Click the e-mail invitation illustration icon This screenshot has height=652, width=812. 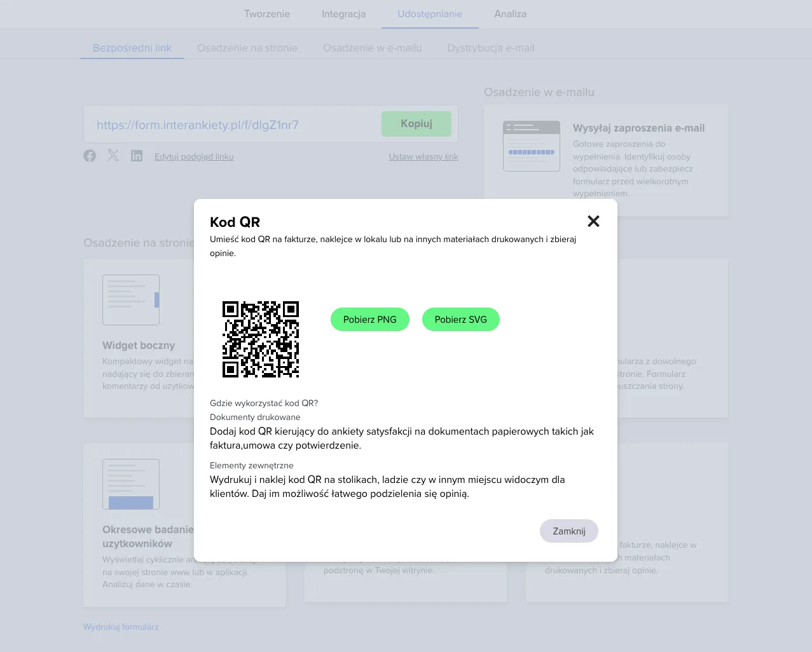(x=532, y=146)
